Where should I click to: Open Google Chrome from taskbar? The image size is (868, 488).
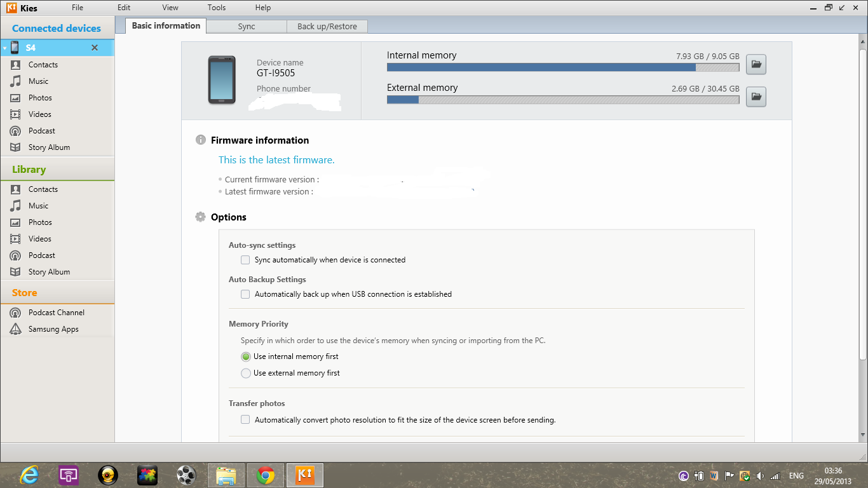pos(266,475)
